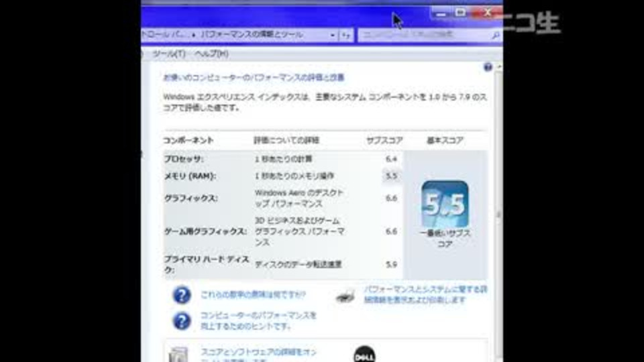The width and height of the screenshot is (644, 362).
Task: Click the 5.5 base score badge
Action: [x=445, y=204]
